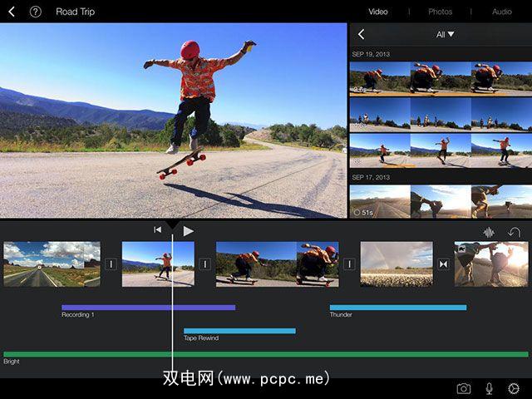532x399 pixels.
Task: Toggle the audio waveform display
Action: pos(489,233)
